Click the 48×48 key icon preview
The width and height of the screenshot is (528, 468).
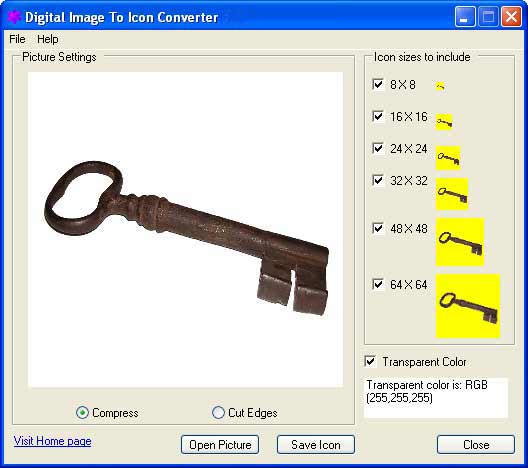click(460, 242)
